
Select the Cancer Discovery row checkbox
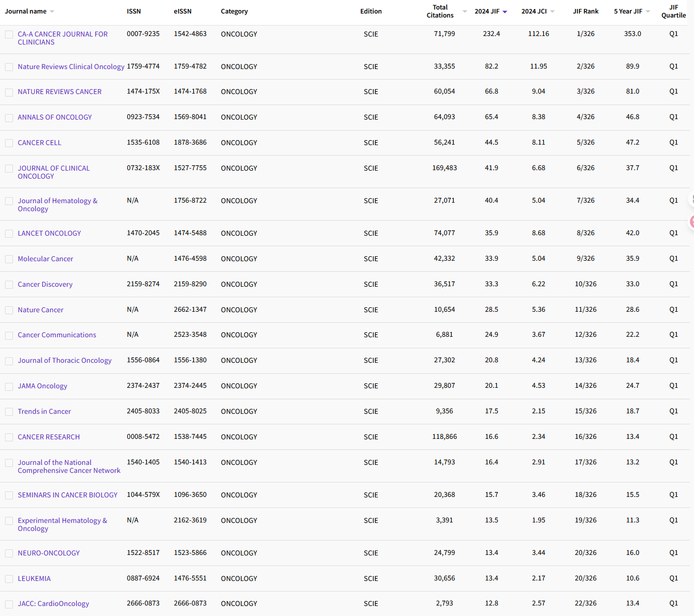click(x=9, y=285)
